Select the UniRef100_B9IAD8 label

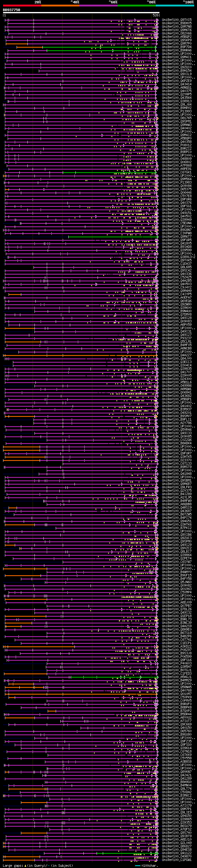tap(177, 247)
